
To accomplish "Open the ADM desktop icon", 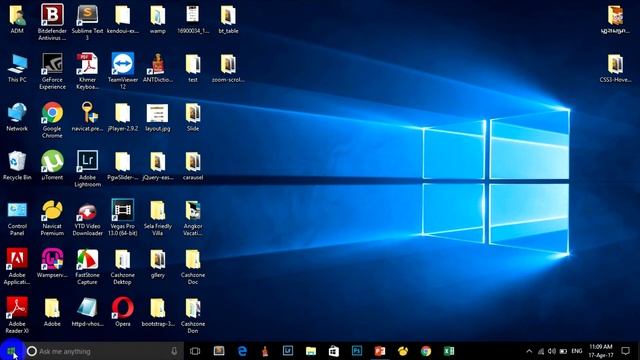I will pos(17,19).
